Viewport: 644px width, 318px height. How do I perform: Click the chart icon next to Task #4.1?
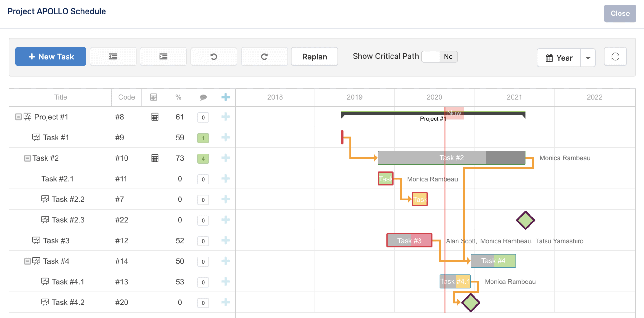[x=46, y=282]
